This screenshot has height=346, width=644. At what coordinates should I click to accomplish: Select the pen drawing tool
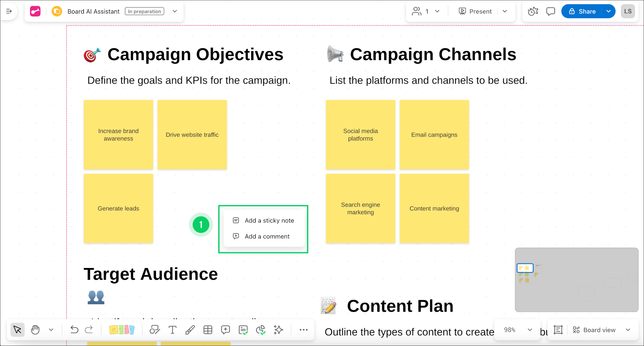[x=190, y=330]
